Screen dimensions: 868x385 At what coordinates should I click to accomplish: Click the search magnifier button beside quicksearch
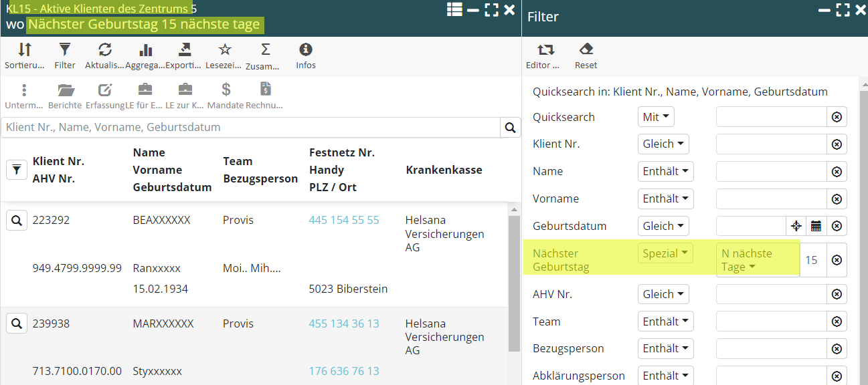[x=510, y=128]
